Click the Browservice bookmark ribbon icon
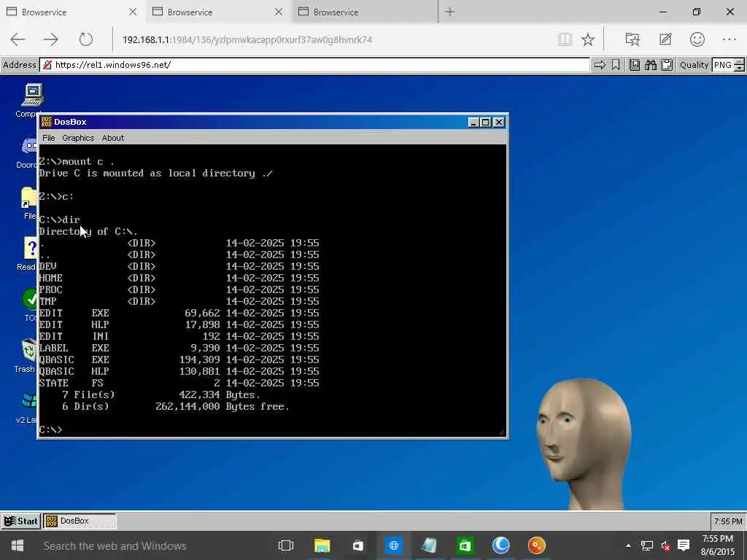The height and width of the screenshot is (560, 747). 616,65
